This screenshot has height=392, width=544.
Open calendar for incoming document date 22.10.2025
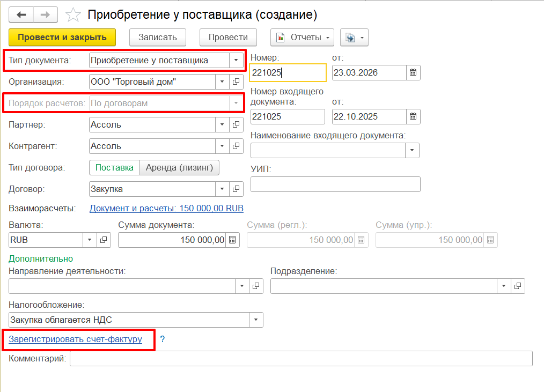(413, 116)
